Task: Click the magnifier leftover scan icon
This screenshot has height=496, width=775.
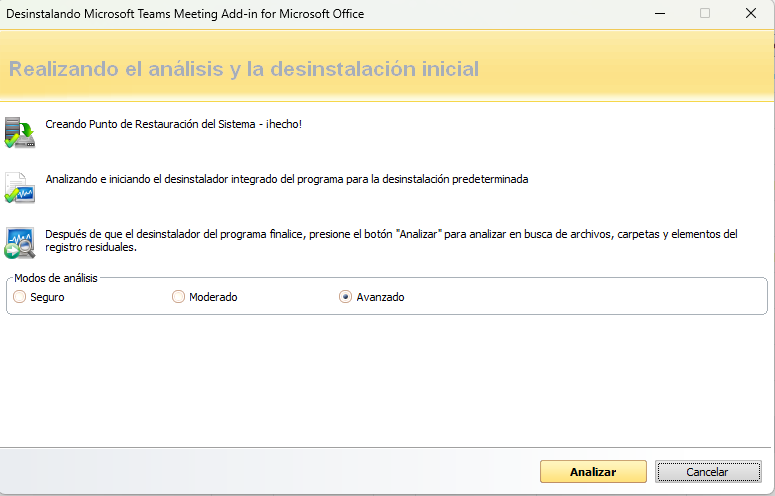Action: (19, 243)
